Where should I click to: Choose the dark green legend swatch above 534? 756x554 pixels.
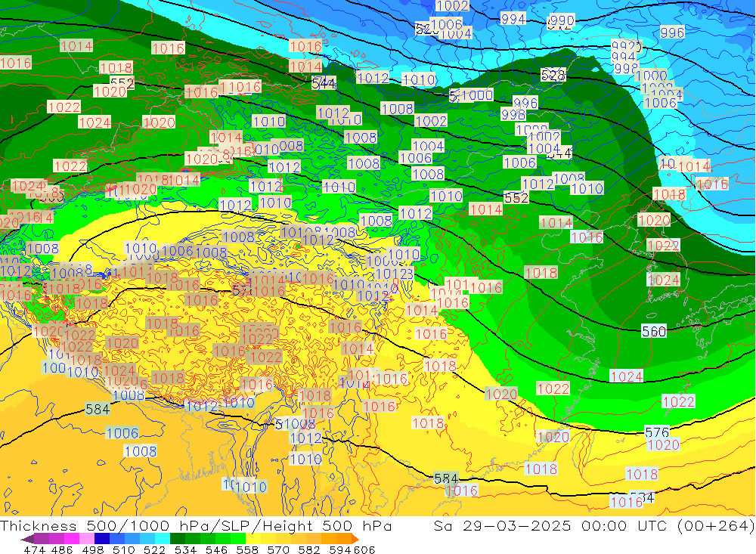pyautogui.click(x=178, y=538)
